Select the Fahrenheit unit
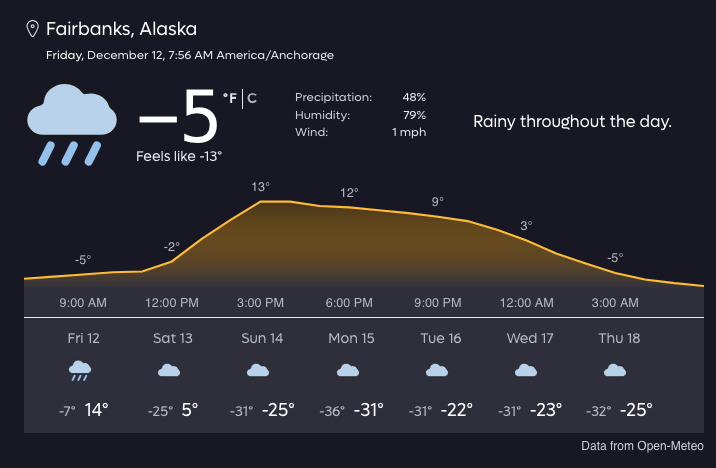716x468 pixels. click(x=230, y=98)
